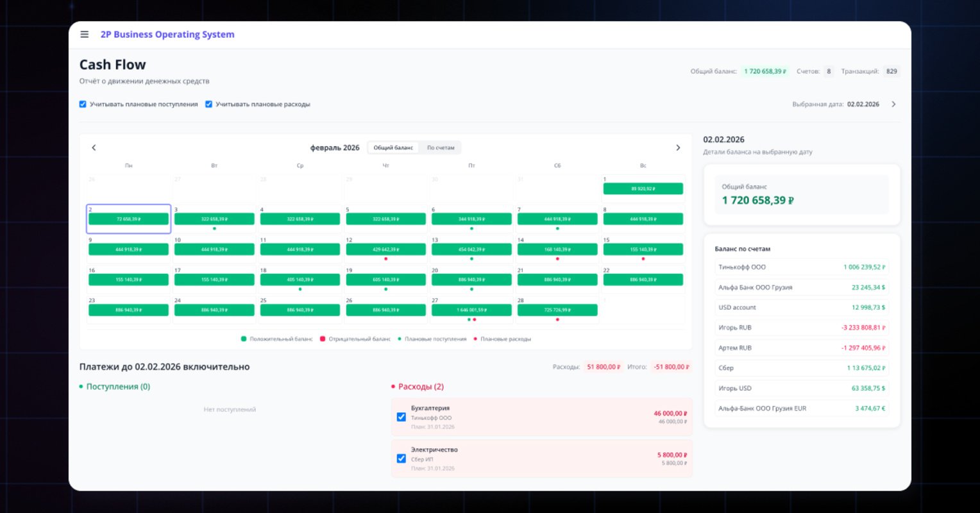Uncheck "Учитывать плановые поступления" checkbox
The height and width of the screenshot is (513, 980).
pyautogui.click(x=83, y=104)
